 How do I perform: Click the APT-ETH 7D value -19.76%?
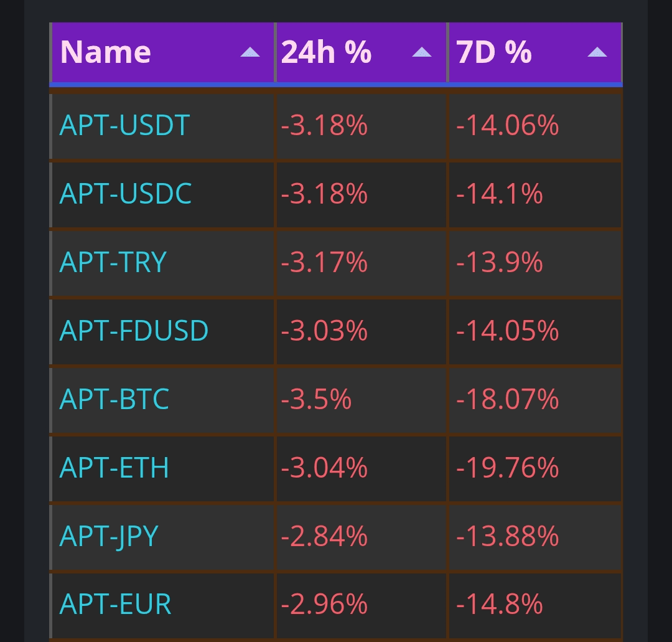coord(507,468)
